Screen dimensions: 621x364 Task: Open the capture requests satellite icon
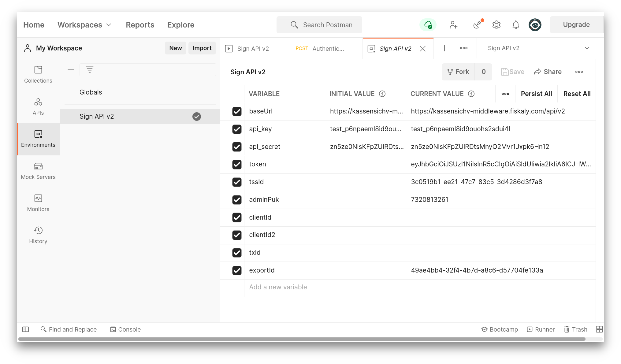[477, 24]
